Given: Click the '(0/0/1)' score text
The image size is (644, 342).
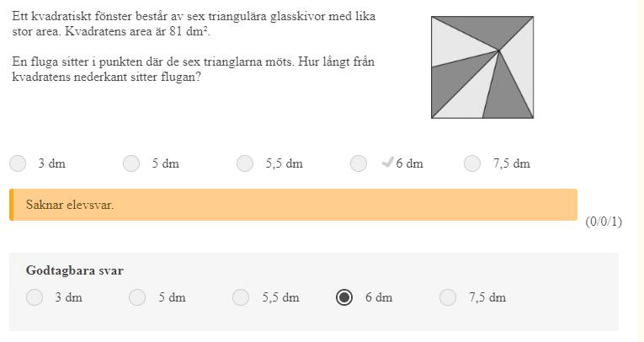Looking at the screenshot, I should tap(604, 222).
